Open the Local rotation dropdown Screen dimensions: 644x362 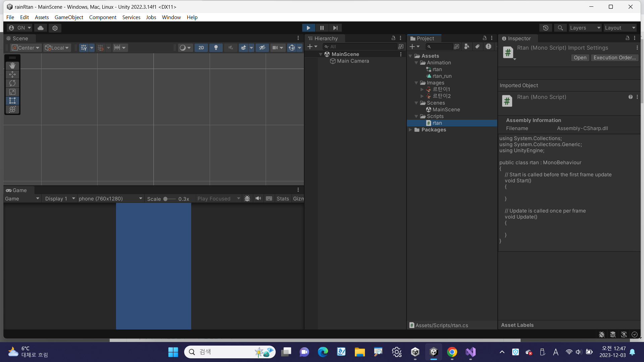(57, 48)
